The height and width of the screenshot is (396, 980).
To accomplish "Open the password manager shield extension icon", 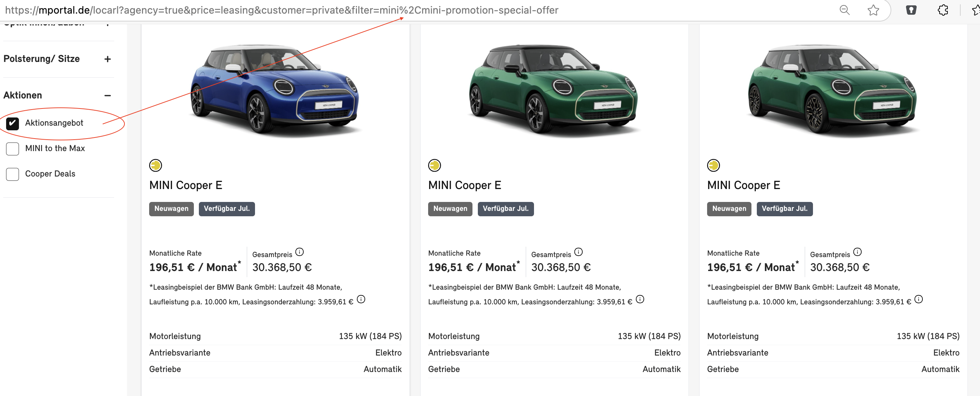I will [x=911, y=10].
